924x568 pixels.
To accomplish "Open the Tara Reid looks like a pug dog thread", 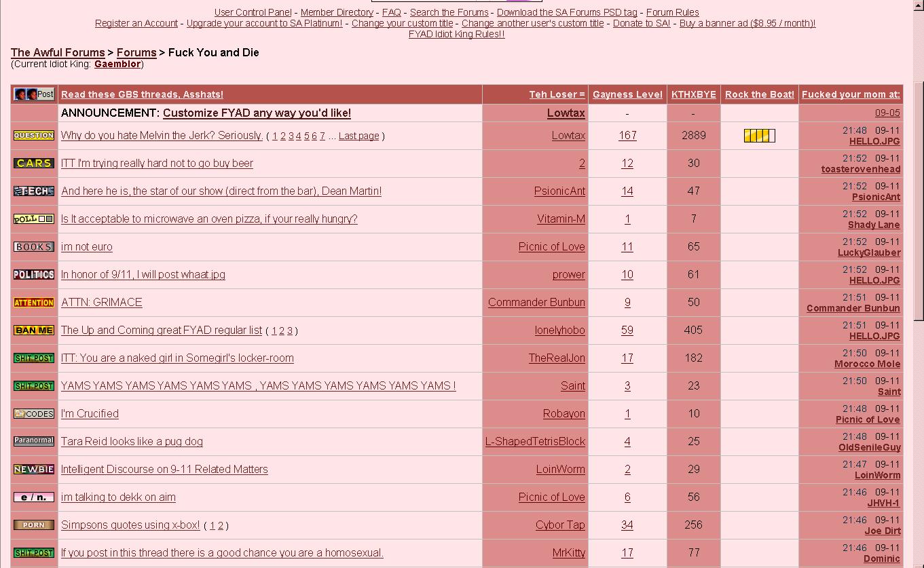I will click(x=132, y=442).
